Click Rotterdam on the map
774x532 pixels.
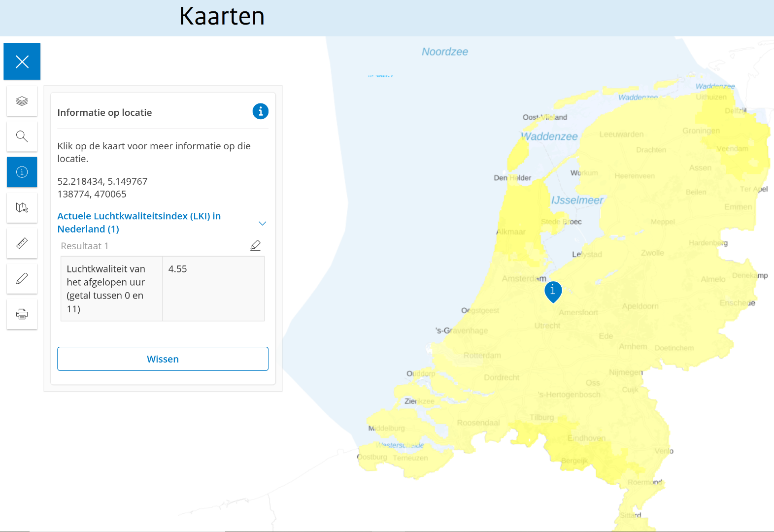(482, 355)
